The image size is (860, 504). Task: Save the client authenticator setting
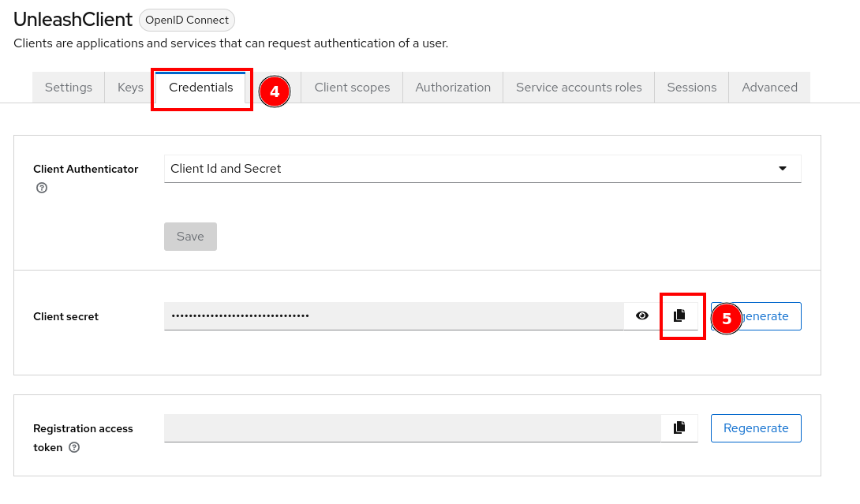(x=190, y=236)
